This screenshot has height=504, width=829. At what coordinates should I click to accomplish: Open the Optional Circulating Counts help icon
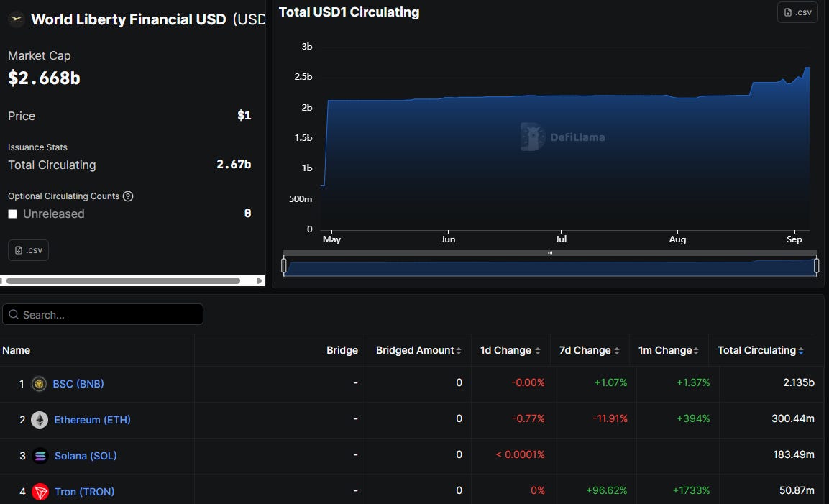pos(128,196)
